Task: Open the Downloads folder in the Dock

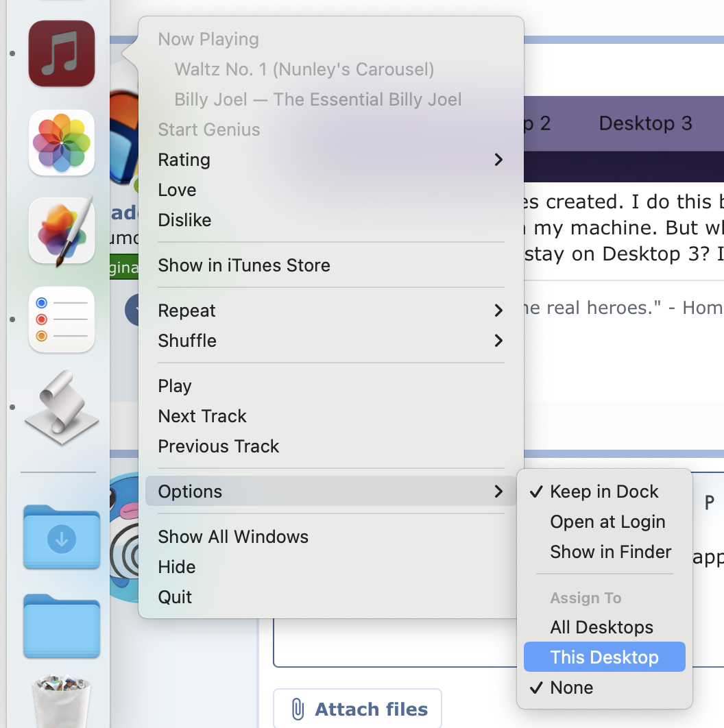Action: click(x=61, y=537)
